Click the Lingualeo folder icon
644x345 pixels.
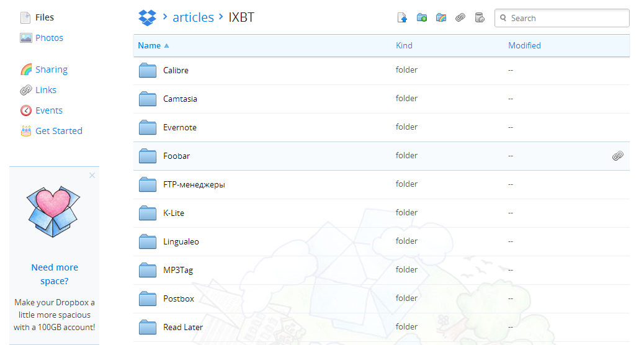(148, 241)
